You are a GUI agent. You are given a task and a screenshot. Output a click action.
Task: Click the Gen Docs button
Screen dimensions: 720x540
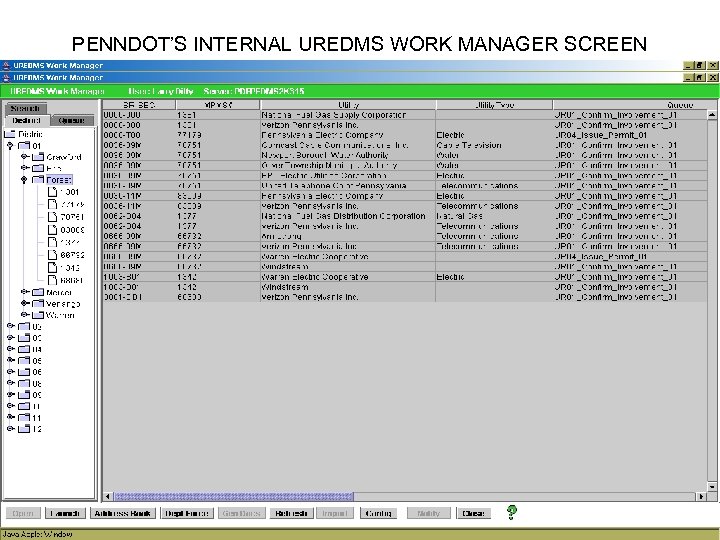(x=242, y=513)
